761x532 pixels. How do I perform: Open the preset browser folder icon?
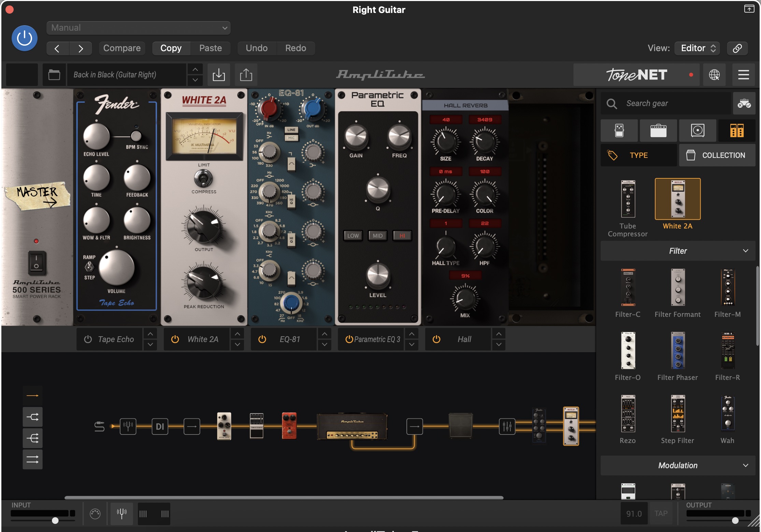tap(54, 75)
